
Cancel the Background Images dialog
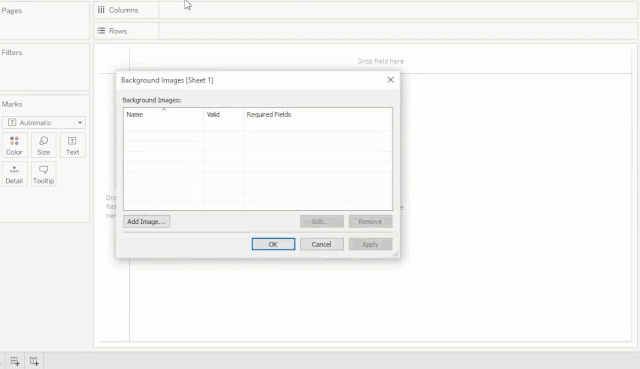pos(322,244)
